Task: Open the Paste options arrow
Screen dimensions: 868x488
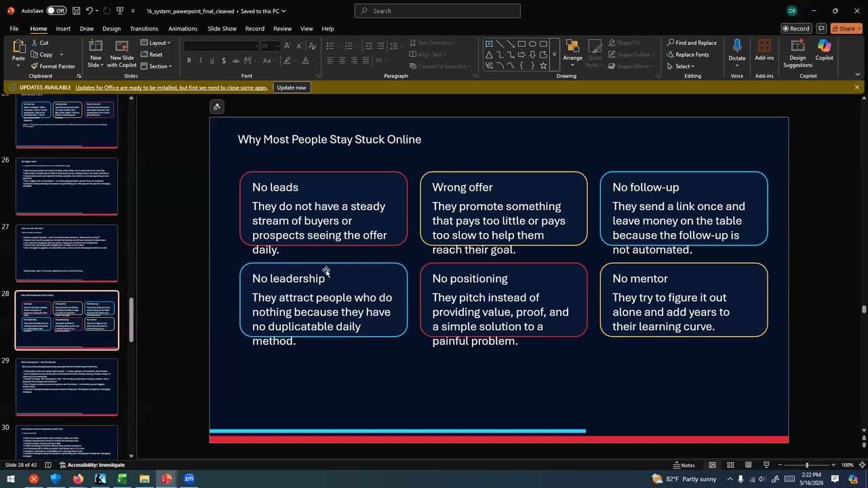Action: (18, 66)
